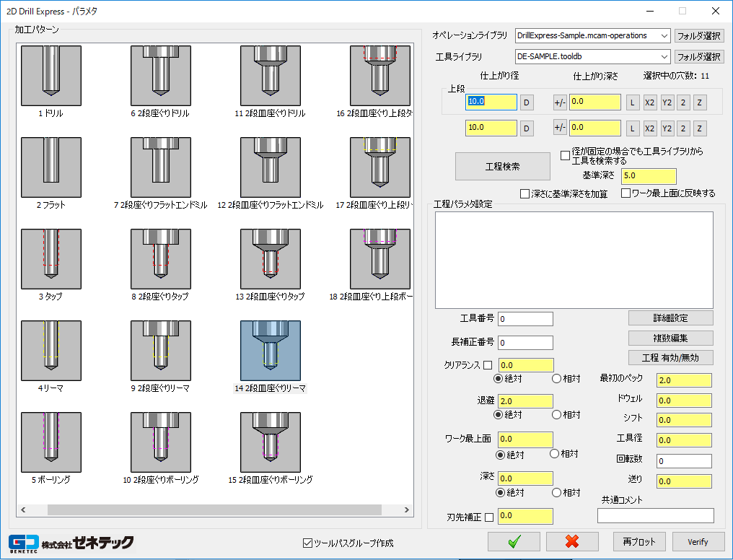Click the 回転数 input field
733x560 pixels.
click(x=684, y=461)
